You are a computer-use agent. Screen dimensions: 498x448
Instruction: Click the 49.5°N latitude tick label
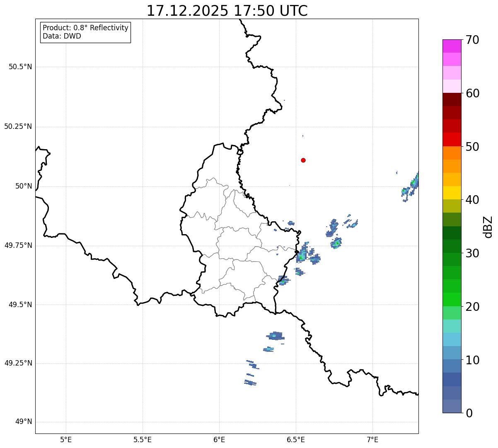[20, 305]
